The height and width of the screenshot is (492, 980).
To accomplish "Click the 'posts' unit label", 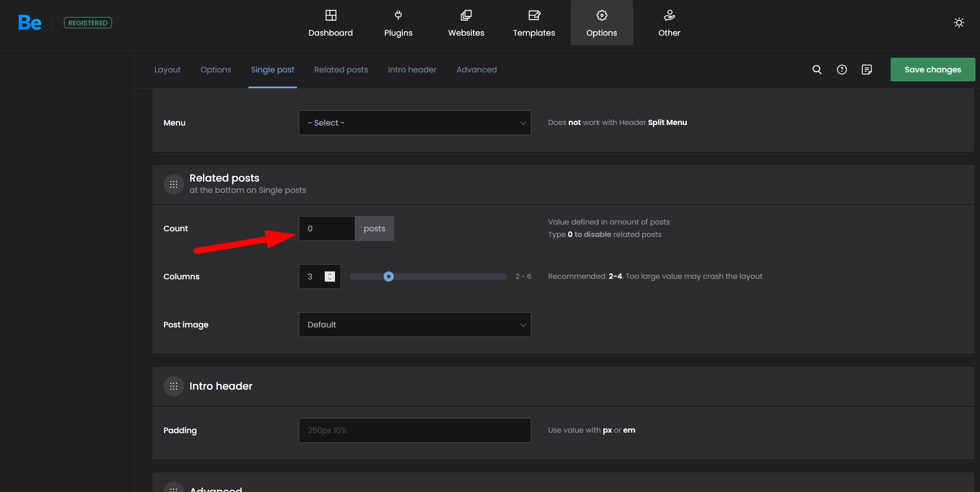I will [x=375, y=228].
